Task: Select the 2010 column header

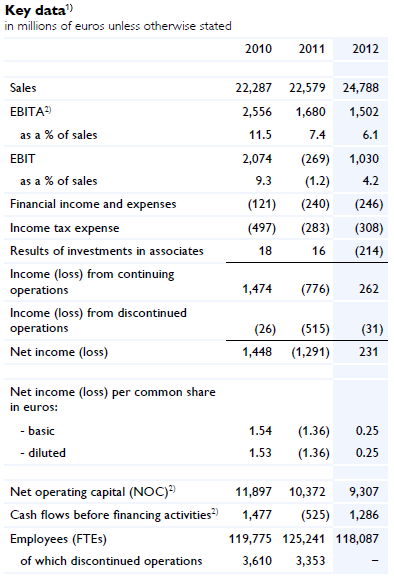Action: click(x=259, y=49)
